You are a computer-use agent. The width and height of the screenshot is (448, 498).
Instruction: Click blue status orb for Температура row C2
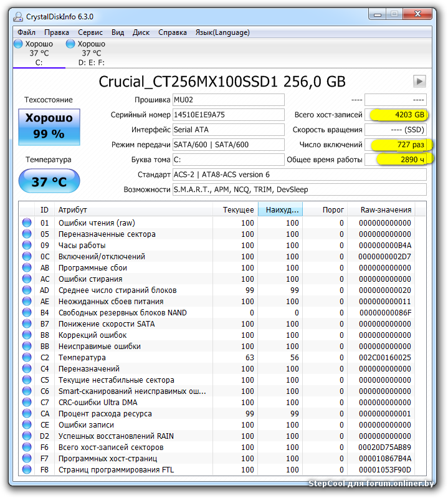[27, 358]
